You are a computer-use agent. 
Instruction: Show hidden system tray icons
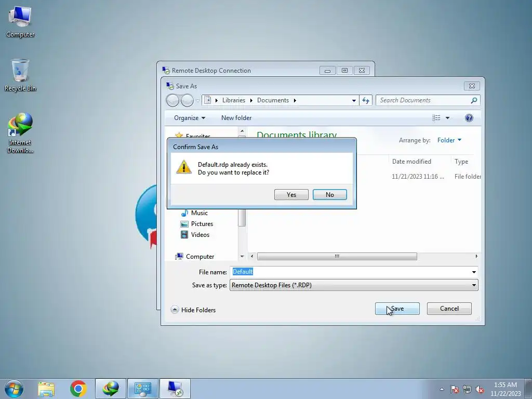[x=442, y=389]
